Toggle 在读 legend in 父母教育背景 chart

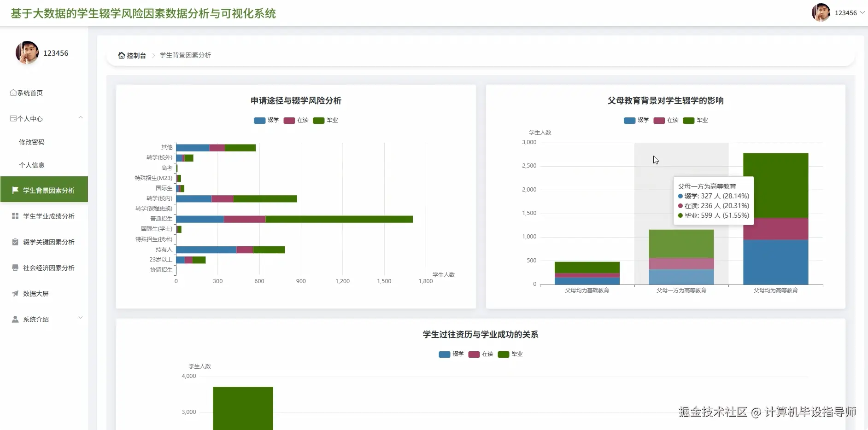(666, 120)
